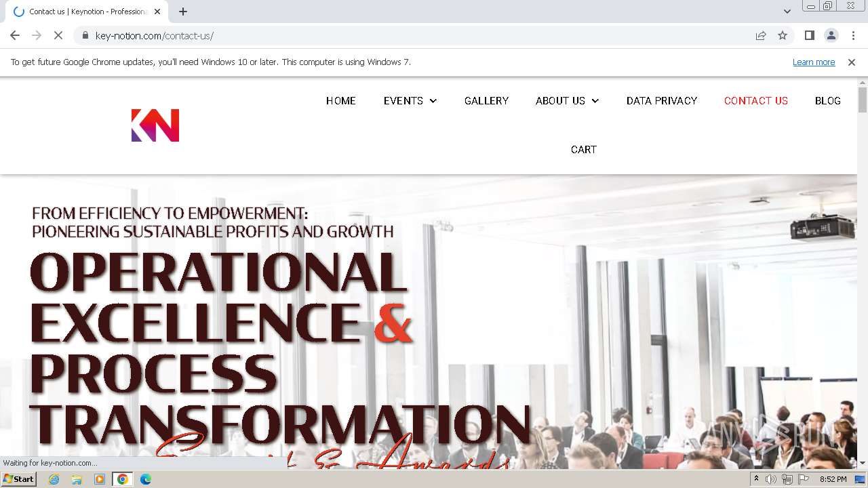Viewport: 868px width, 488px height.
Task: Click scrollbar down arrow
Action: (x=863, y=463)
